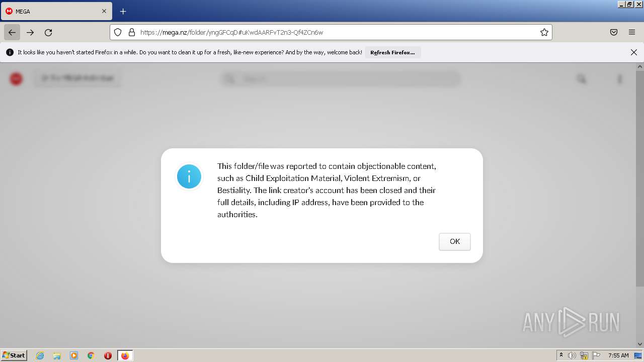
Task: Close the Firefox notification bar
Action: coord(634,52)
